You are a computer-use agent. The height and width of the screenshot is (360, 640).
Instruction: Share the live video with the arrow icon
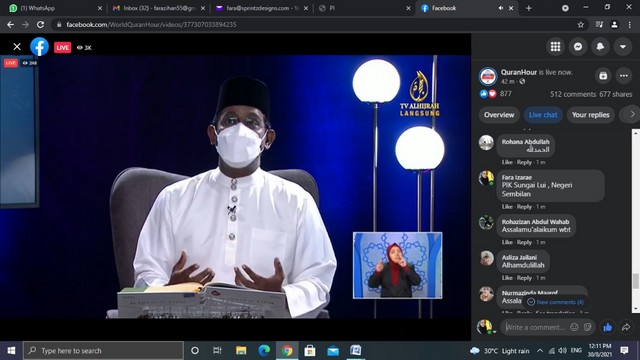(626, 327)
